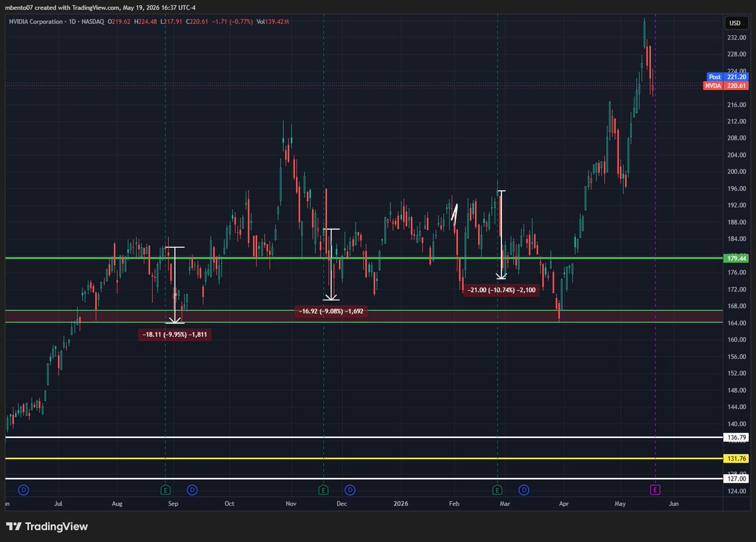Click the Vol 139.42M volume value
The height and width of the screenshot is (542, 756).
pos(273,22)
